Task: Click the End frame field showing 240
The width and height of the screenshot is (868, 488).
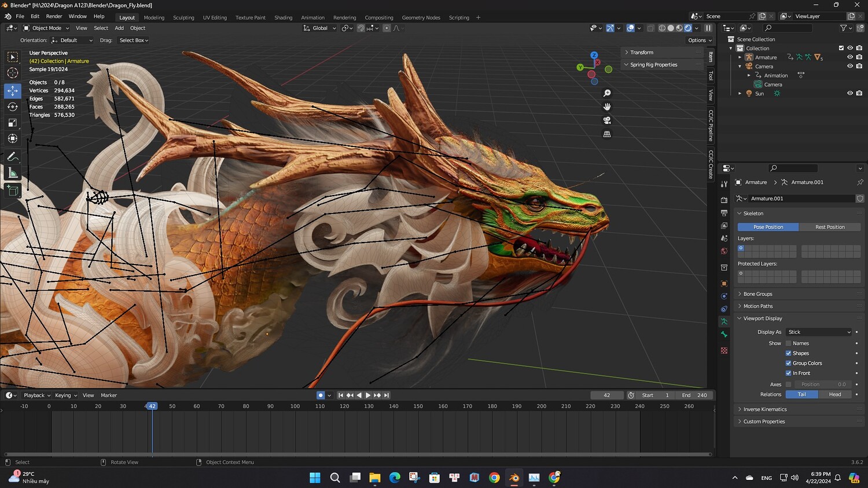Action: [694, 395]
